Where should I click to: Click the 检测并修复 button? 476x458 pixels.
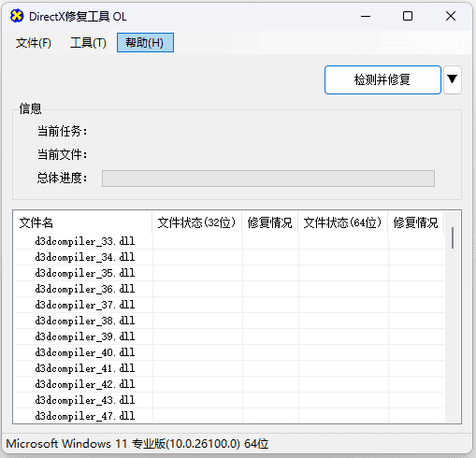[382, 79]
